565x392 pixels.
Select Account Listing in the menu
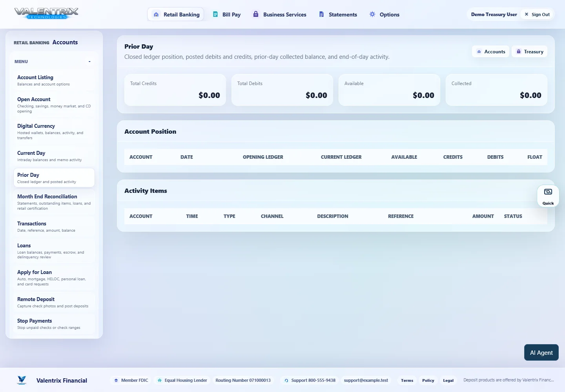tap(54, 80)
